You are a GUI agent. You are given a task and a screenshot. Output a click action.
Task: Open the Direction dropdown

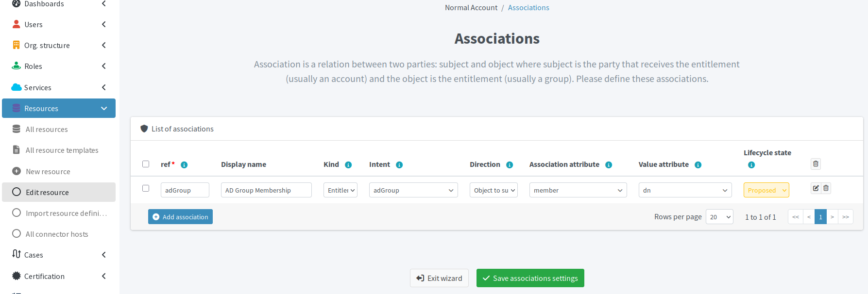494,190
